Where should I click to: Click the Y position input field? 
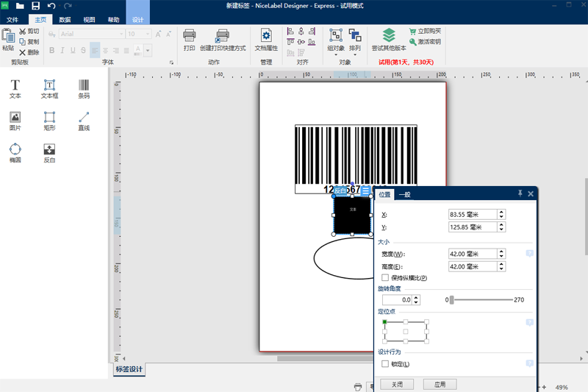tap(473, 227)
